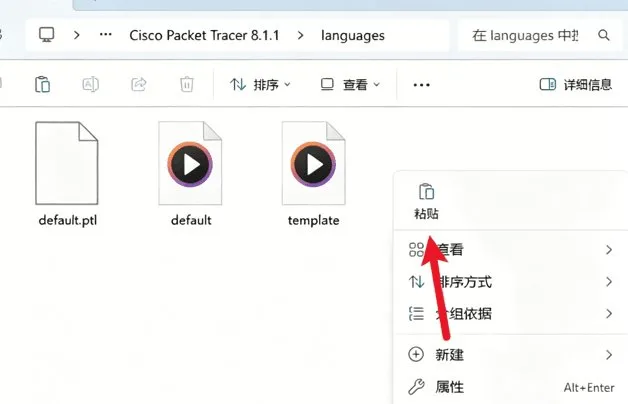
Task: Choose 属性 properties in context menu
Action: 511,387
